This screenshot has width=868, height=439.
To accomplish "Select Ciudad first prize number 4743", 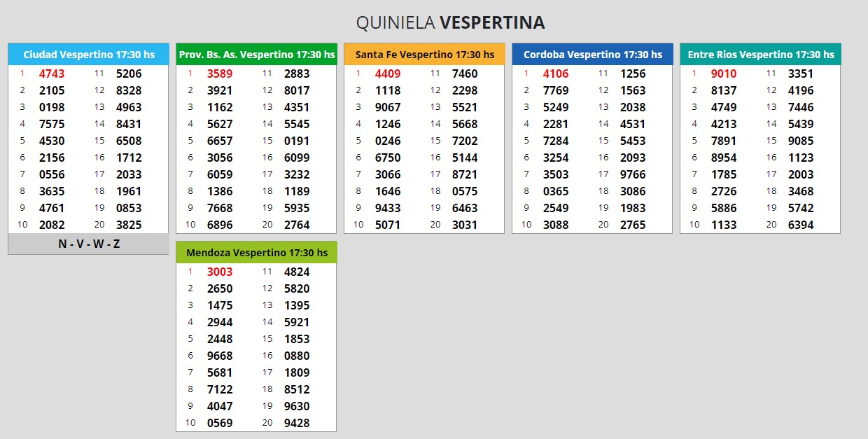I will pyautogui.click(x=52, y=74).
